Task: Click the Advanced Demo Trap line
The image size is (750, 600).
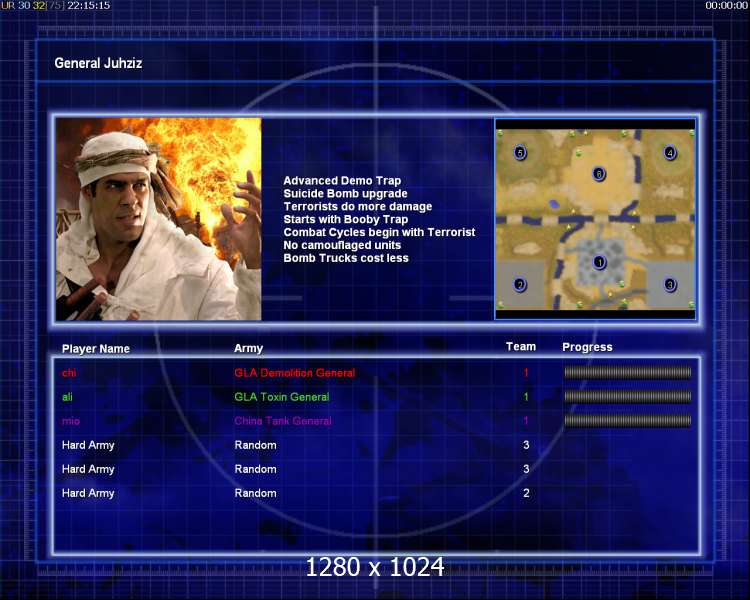Action: [x=342, y=181]
